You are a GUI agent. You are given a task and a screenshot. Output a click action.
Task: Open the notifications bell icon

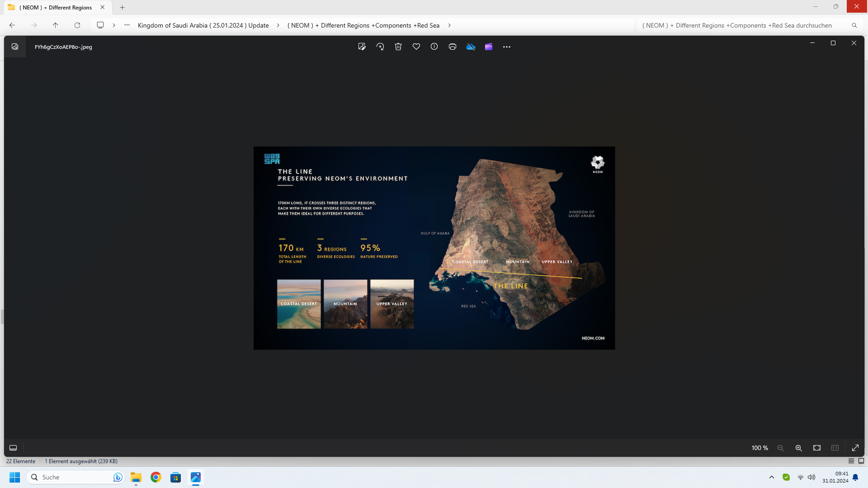pos(855,477)
